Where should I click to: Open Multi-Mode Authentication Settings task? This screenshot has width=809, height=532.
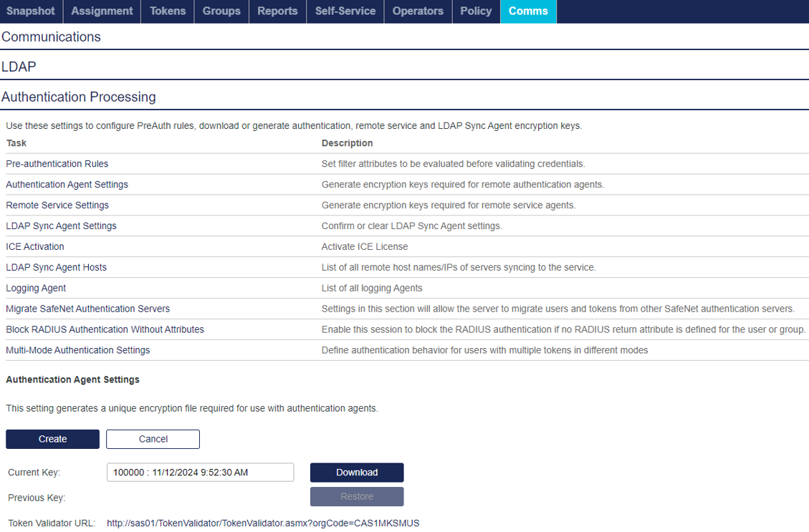point(78,350)
